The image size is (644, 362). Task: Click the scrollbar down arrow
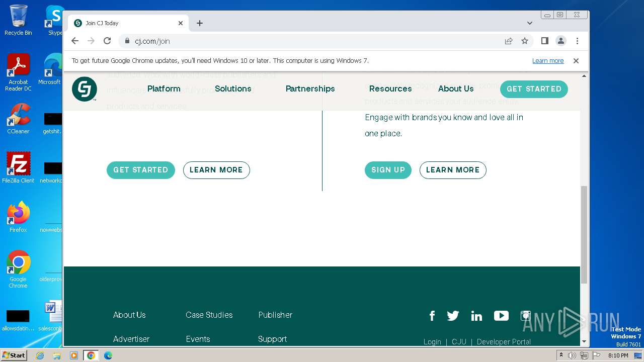point(584,341)
